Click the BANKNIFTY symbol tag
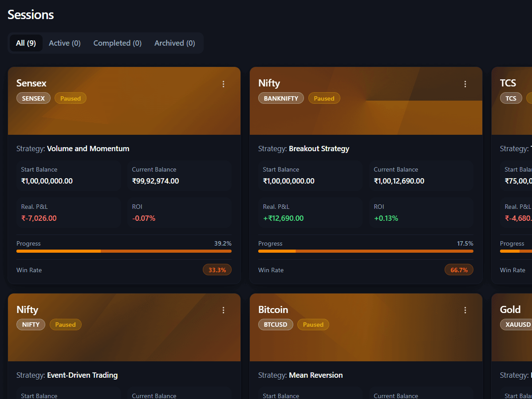 point(281,98)
